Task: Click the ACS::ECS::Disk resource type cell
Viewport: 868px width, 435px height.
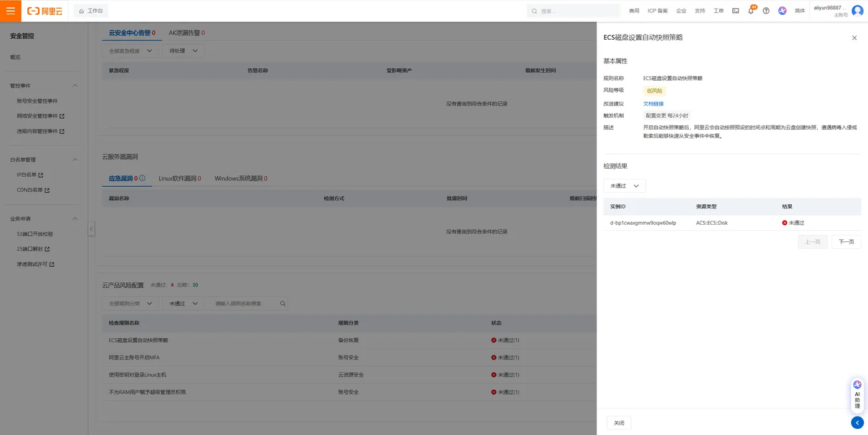Action: [712, 223]
